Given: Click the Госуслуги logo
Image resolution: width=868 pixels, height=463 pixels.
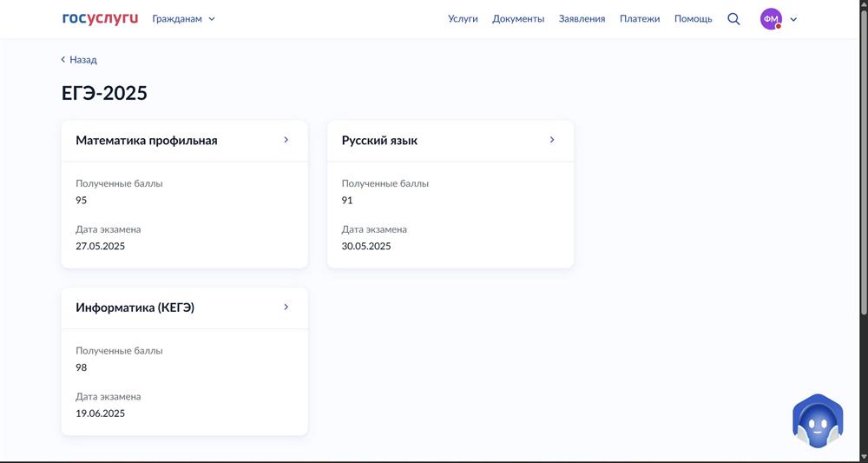Looking at the screenshot, I should pos(100,19).
